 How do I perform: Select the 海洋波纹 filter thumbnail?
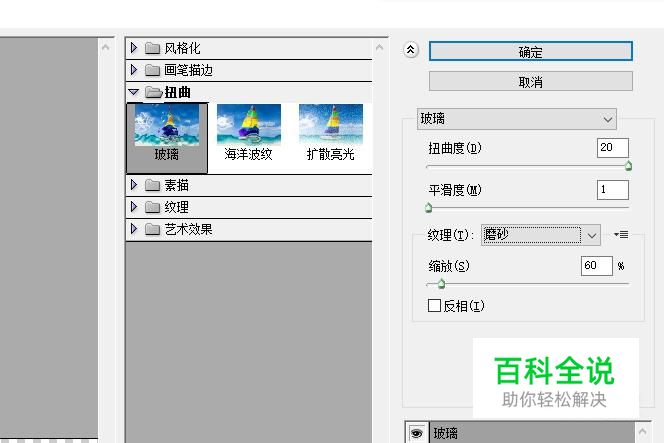point(249,133)
